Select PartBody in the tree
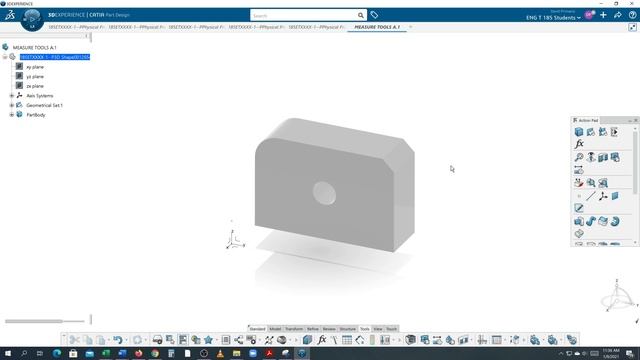Viewport: 640px width, 360px height. pos(36,115)
